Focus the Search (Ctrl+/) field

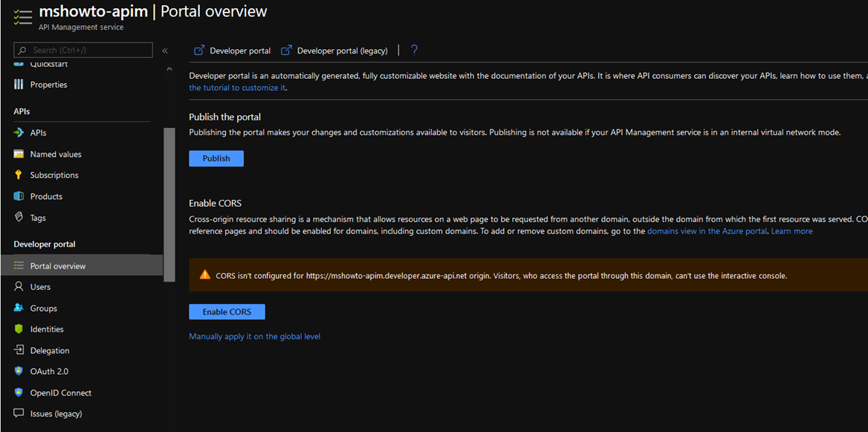click(x=83, y=51)
